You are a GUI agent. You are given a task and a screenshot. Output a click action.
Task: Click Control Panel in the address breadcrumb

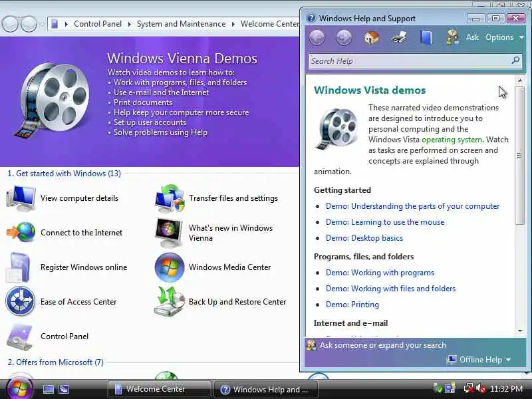98,24
